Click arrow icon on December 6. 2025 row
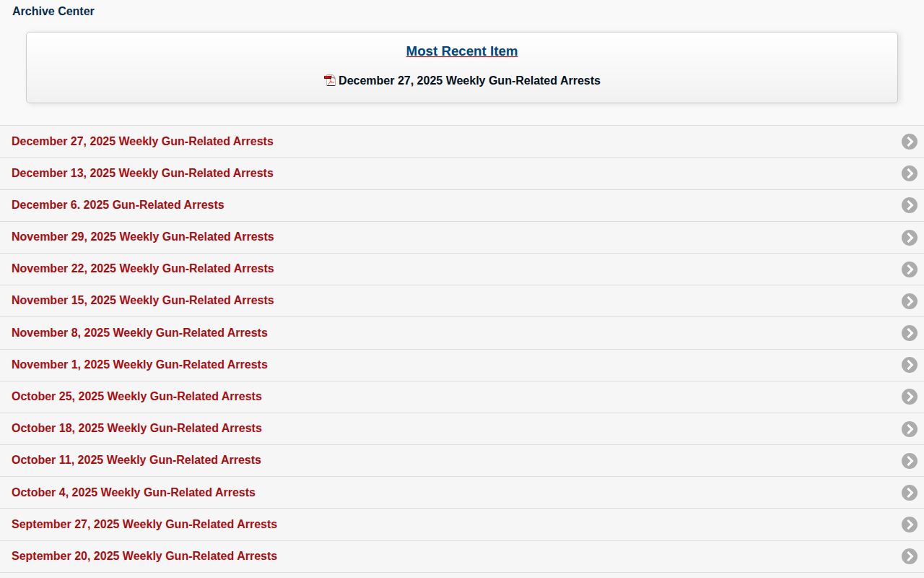The height and width of the screenshot is (578, 924). click(x=910, y=205)
